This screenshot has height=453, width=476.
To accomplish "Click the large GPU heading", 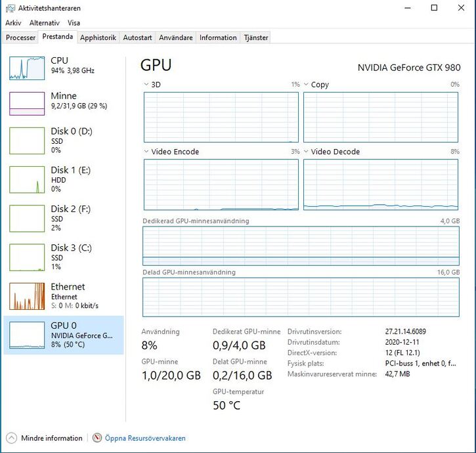I will [156, 65].
